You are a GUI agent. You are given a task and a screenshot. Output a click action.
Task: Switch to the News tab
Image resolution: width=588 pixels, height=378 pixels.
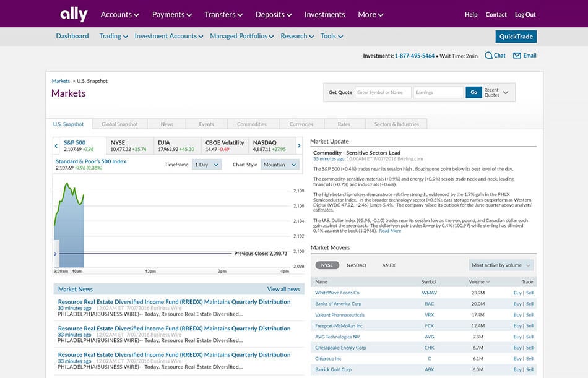(x=167, y=124)
